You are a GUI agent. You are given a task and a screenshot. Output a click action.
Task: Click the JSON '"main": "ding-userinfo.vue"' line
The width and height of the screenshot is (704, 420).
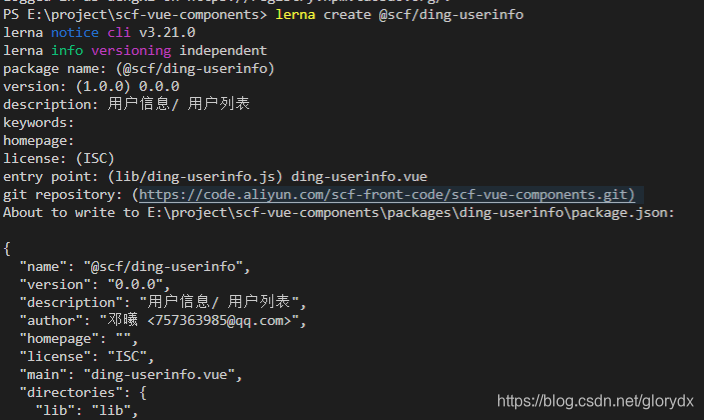pos(131,375)
